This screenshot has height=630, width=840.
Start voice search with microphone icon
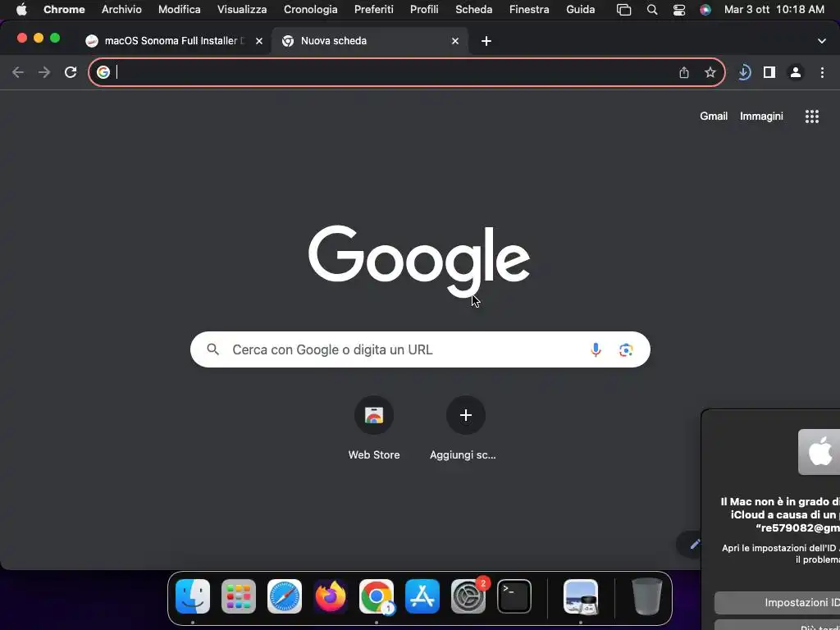[596, 349]
